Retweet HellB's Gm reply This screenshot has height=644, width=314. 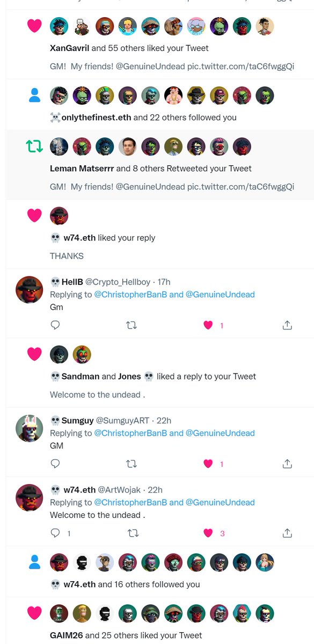pos(132,325)
